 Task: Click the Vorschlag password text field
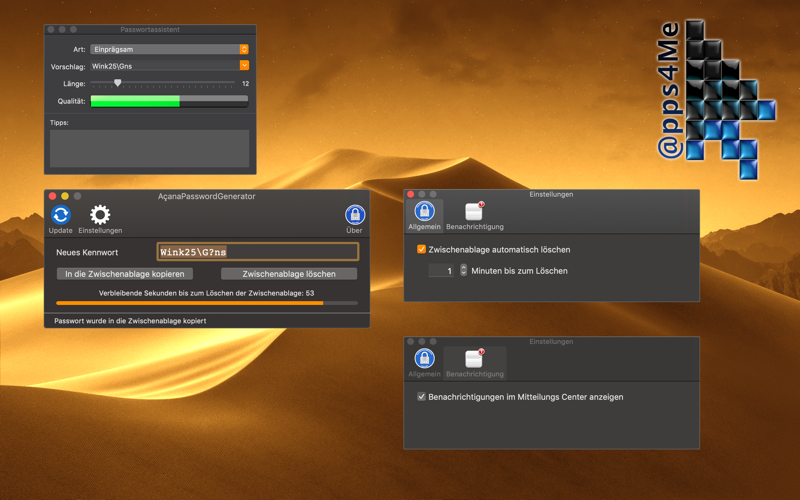point(165,65)
